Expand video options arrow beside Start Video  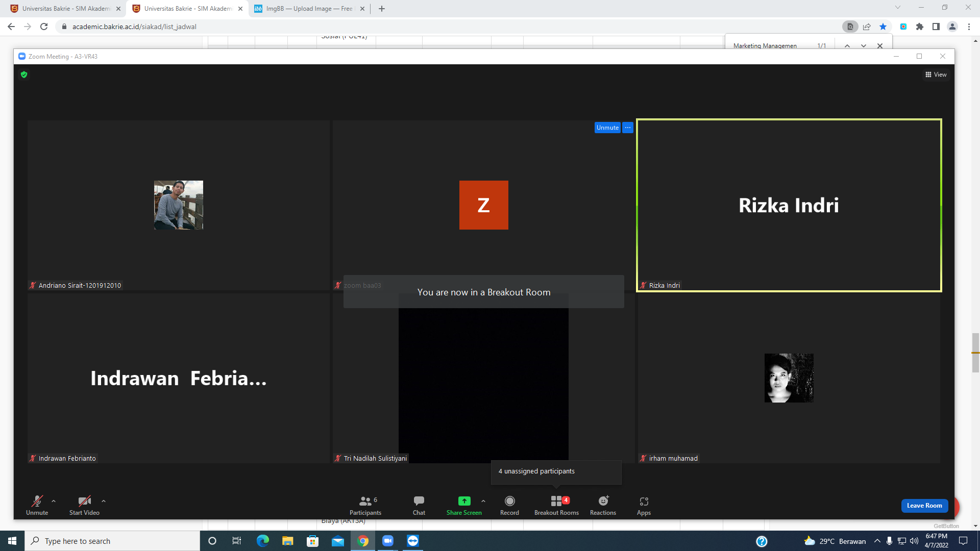pyautogui.click(x=104, y=501)
